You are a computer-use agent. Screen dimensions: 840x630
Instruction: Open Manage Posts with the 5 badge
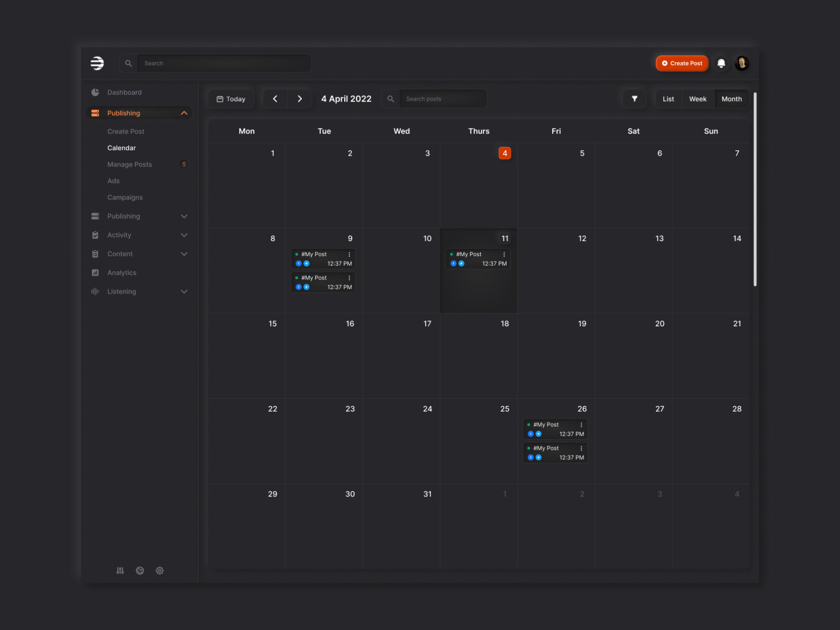130,164
